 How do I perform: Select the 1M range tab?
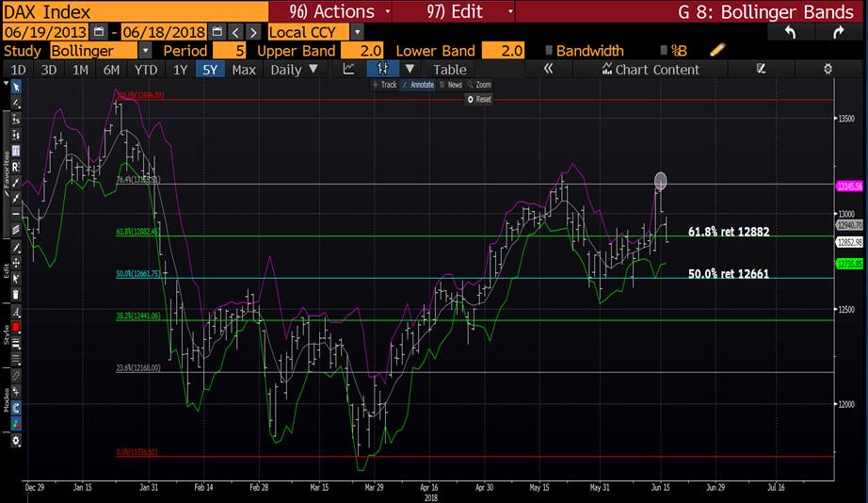click(80, 70)
